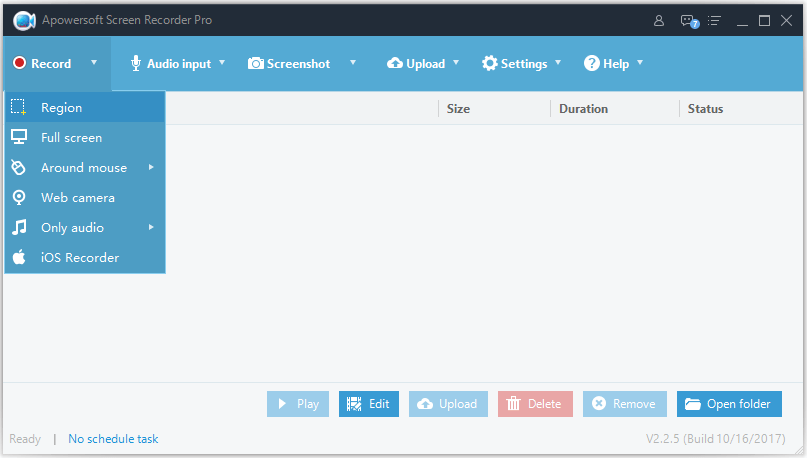Expand the Settings dropdown arrow

pos(558,63)
